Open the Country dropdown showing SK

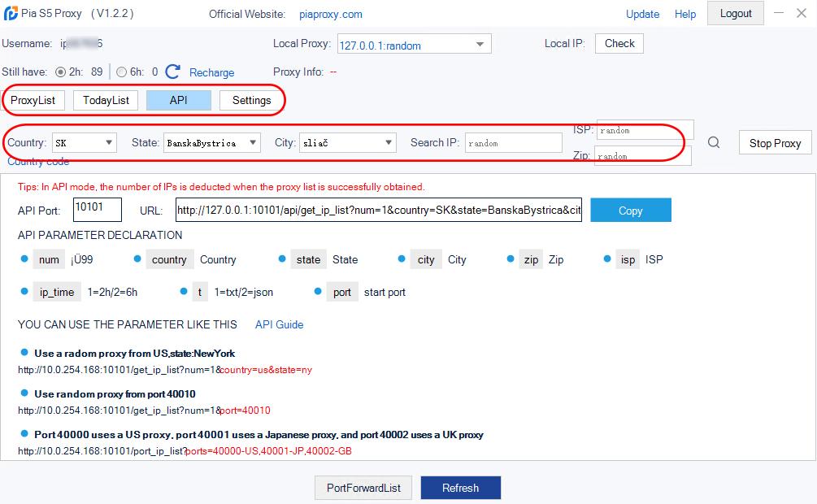coord(84,143)
